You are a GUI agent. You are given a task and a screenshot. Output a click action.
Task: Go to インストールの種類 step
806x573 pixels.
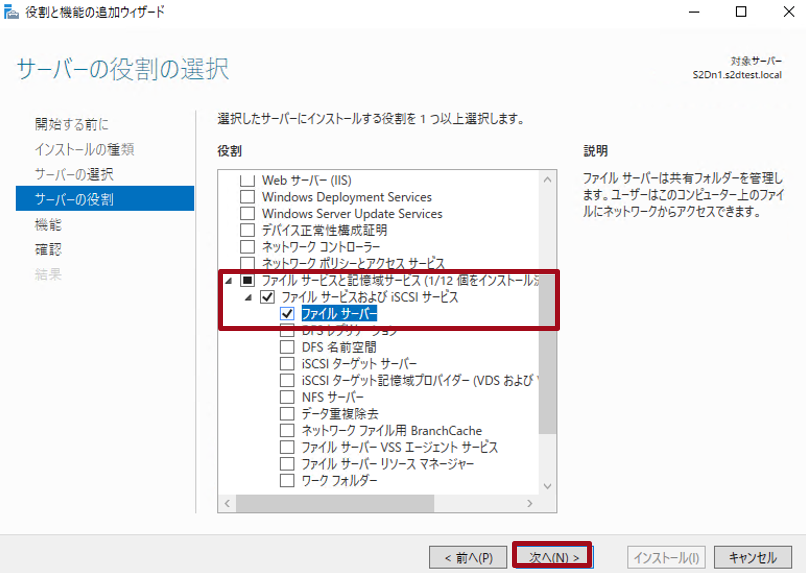coord(84,149)
